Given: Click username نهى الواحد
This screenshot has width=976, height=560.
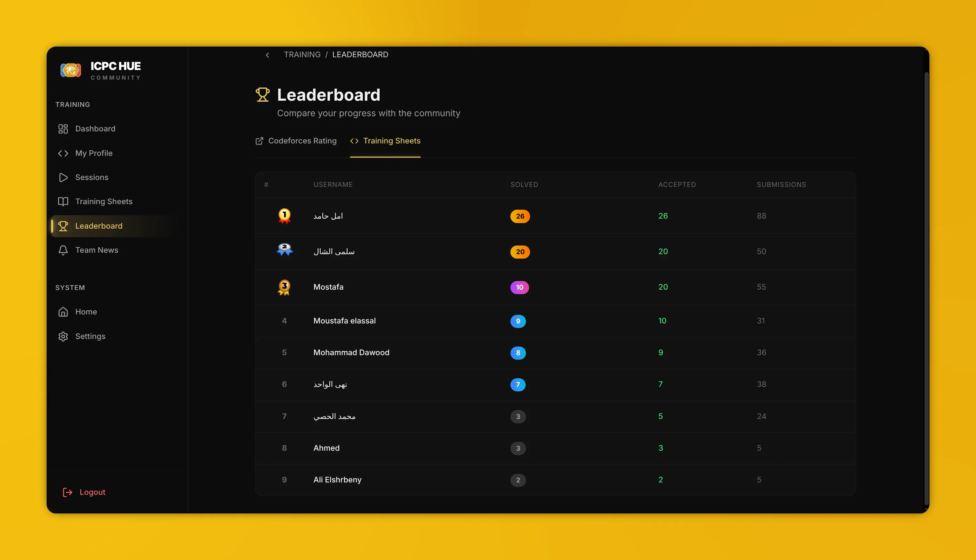Looking at the screenshot, I should tap(330, 384).
